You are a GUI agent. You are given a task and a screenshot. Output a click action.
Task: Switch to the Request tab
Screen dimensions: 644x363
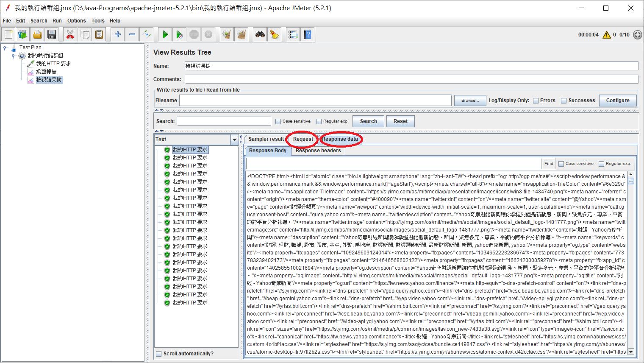pyautogui.click(x=303, y=139)
